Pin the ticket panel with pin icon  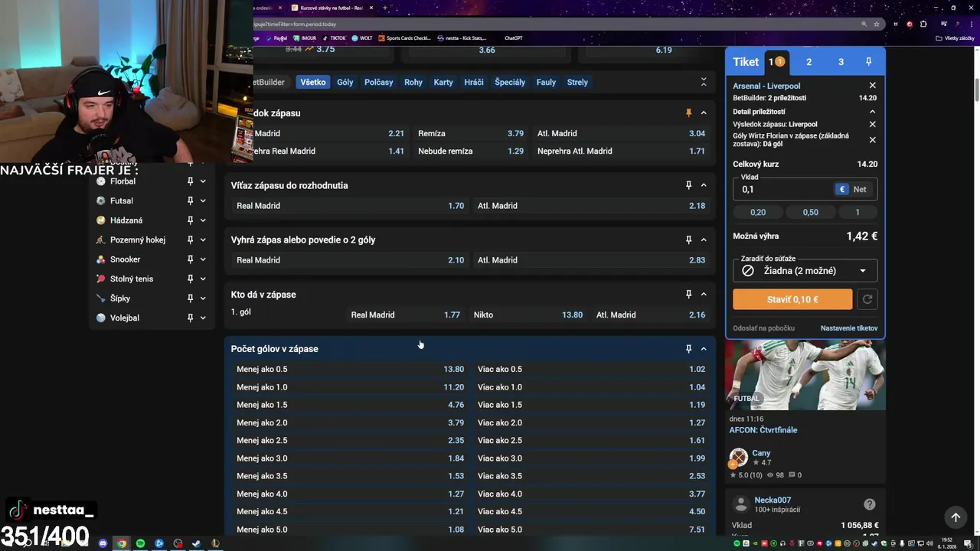coord(868,62)
